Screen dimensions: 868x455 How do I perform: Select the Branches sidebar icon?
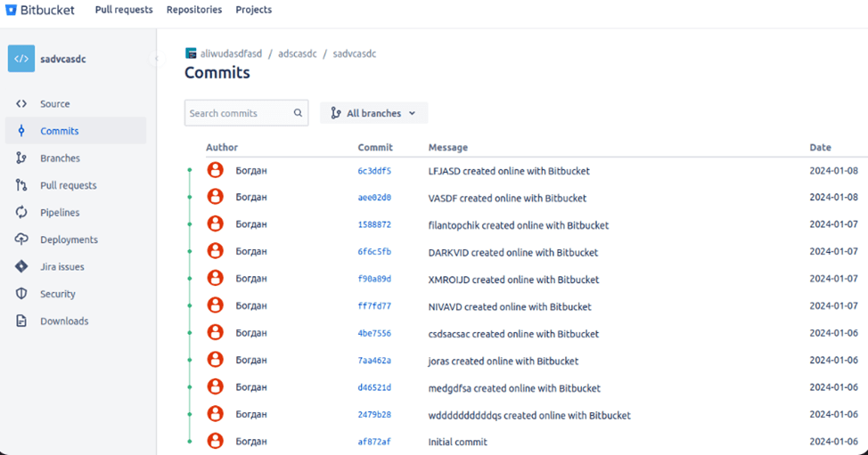pyautogui.click(x=21, y=158)
